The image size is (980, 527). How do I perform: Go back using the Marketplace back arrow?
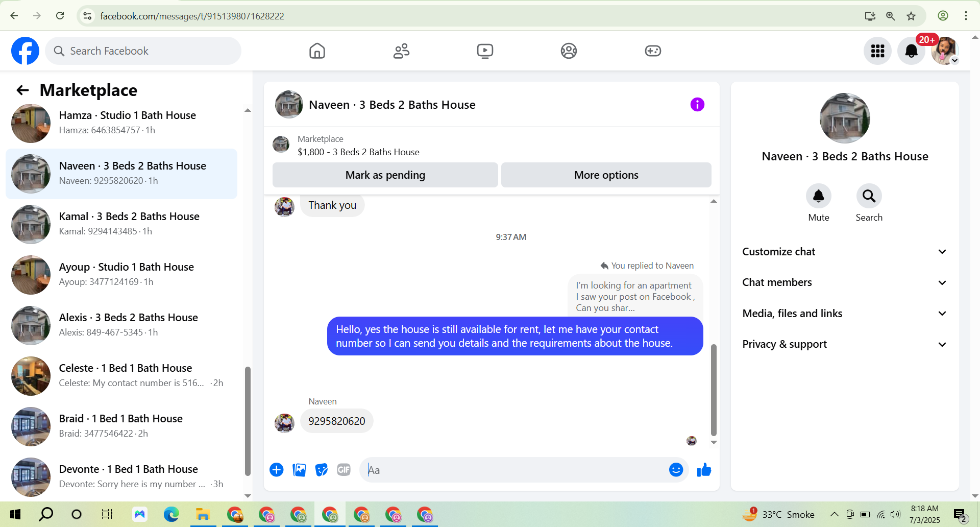[22, 90]
